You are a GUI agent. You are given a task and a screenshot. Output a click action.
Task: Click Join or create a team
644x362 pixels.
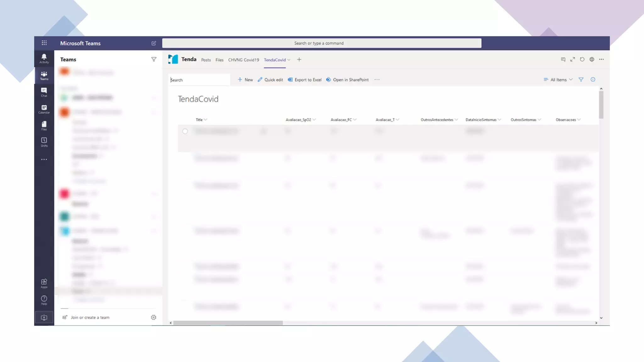(90, 317)
